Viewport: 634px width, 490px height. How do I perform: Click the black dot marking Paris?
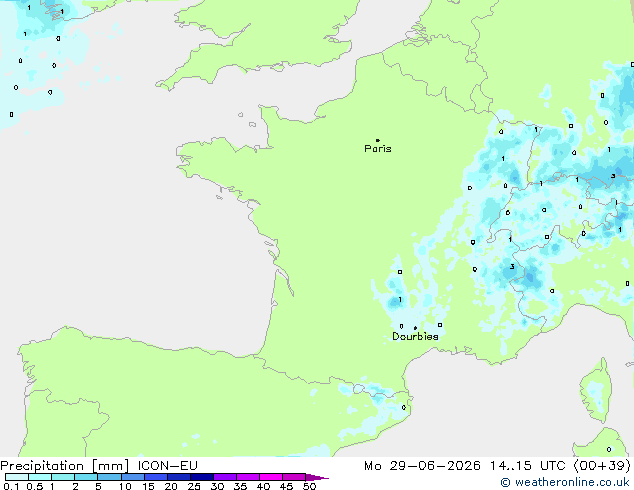pyautogui.click(x=378, y=140)
